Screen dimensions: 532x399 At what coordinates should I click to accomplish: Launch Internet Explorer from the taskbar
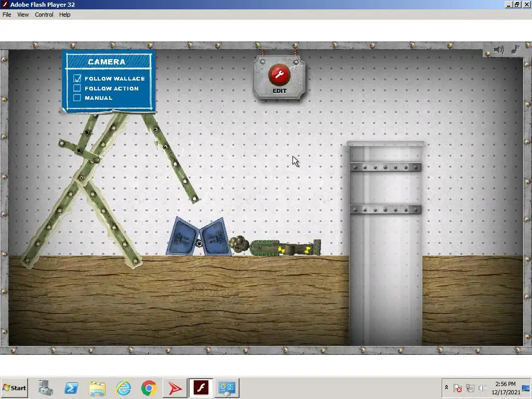coord(123,388)
